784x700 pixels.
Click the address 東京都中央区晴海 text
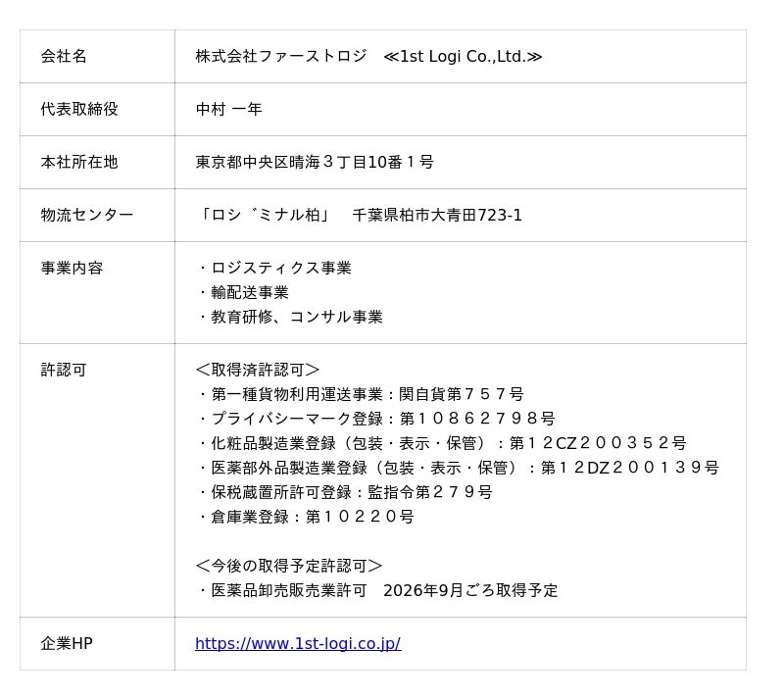(258, 162)
